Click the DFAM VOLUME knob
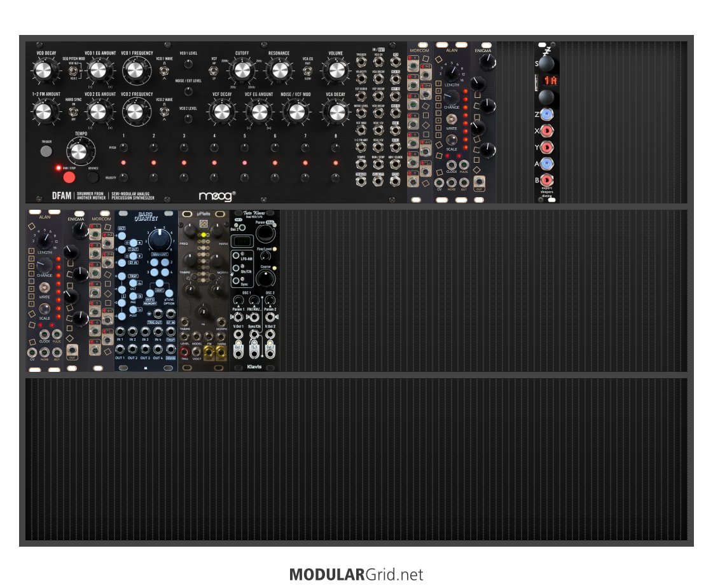The height and width of the screenshot is (588, 713). click(336, 71)
